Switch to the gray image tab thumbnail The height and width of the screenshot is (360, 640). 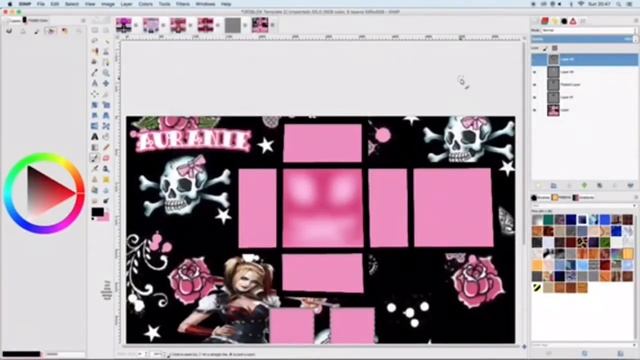click(x=233, y=25)
